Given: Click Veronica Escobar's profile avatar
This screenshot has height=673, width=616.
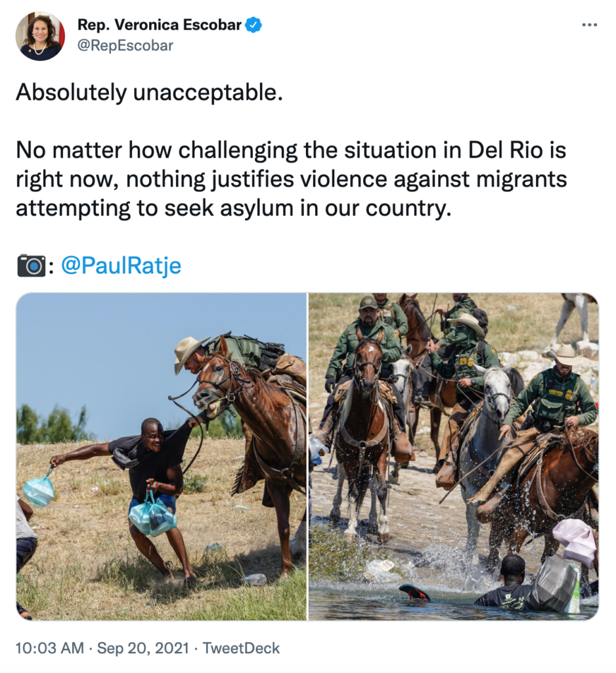Looking at the screenshot, I should (x=40, y=36).
